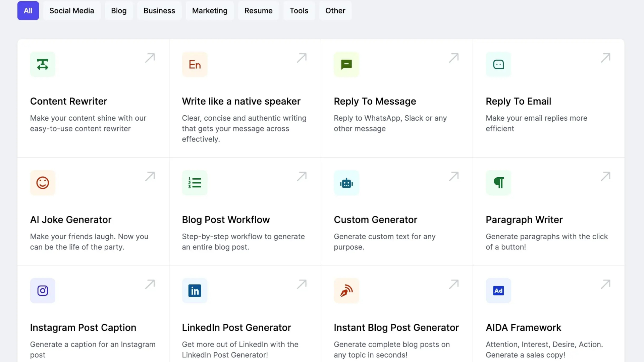Viewport: 644px width, 362px height.
Task: Click the Blog Post Workflow numbered-list icon
Action: click(195, 183)
